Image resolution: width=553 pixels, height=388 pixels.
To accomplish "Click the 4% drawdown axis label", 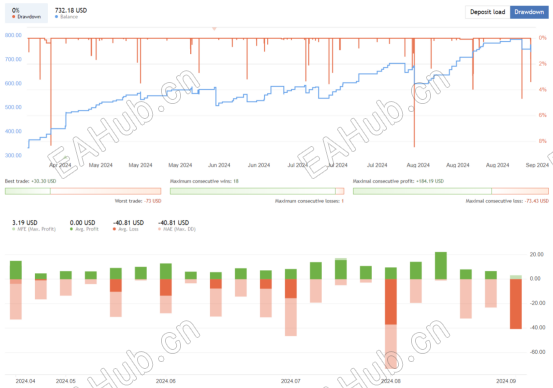I will (x=542, y=90).
